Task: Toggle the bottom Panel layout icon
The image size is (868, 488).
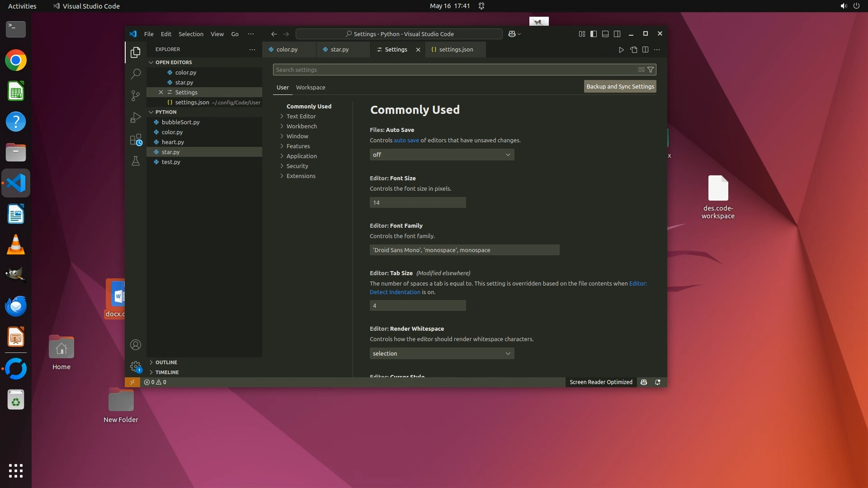Action: coord(605,34)
